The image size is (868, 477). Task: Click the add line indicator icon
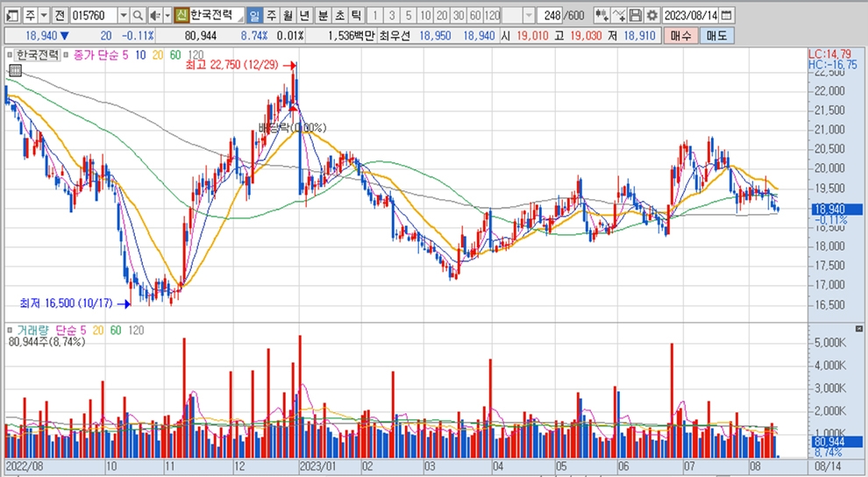click(x=619, y=15)
